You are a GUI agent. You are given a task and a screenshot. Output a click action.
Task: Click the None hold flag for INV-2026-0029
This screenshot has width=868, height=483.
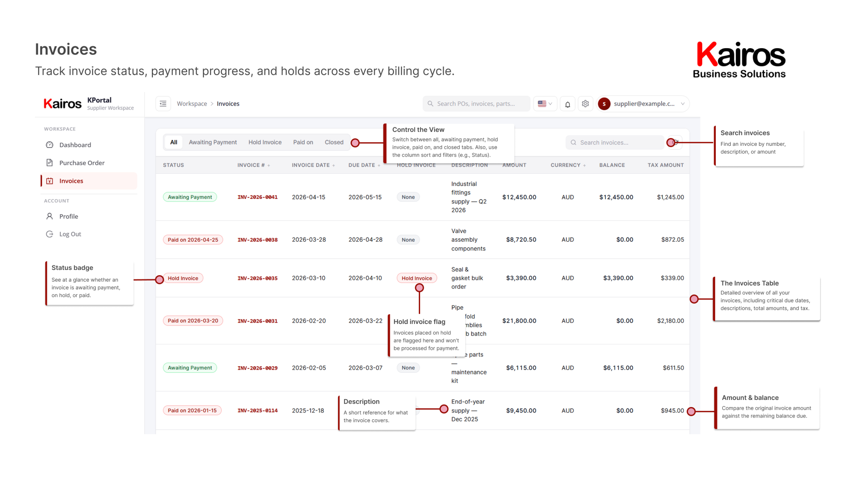point(408,368)
